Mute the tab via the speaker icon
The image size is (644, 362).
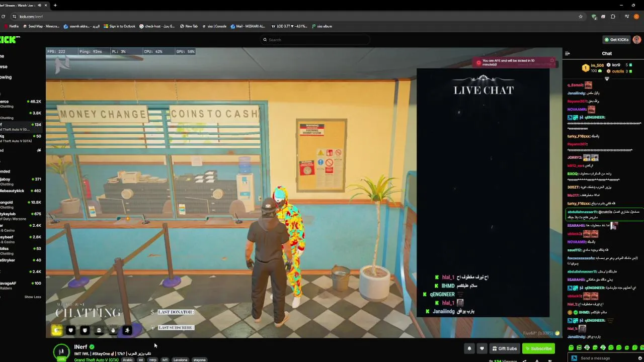40,6
